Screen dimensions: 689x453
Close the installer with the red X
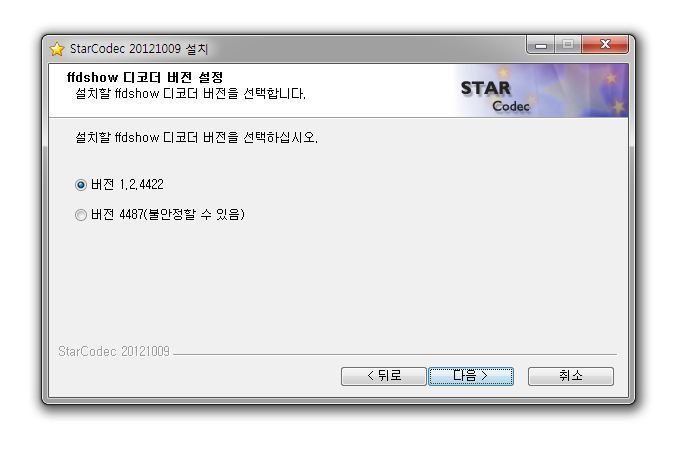(605, 44)
